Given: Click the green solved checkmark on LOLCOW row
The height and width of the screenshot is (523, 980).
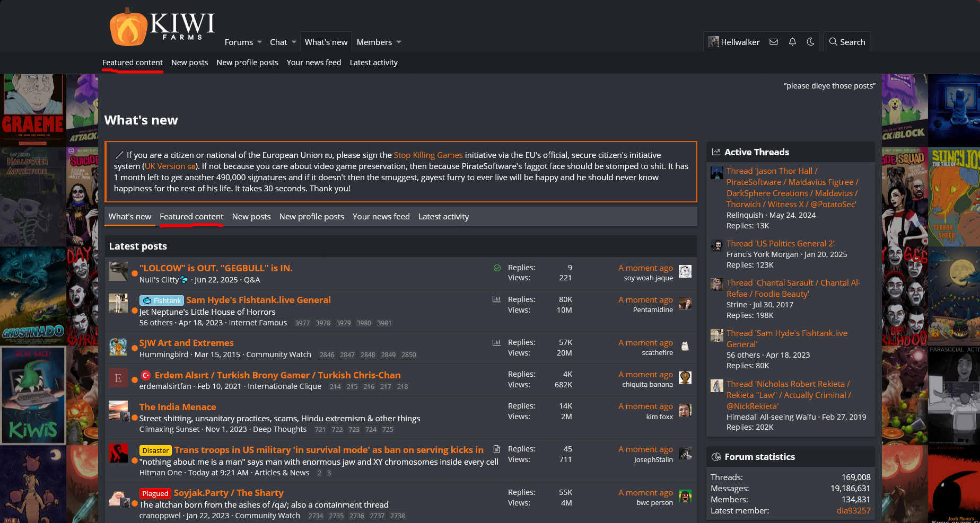Looking at the screenshot, I should tap(497, 268).
